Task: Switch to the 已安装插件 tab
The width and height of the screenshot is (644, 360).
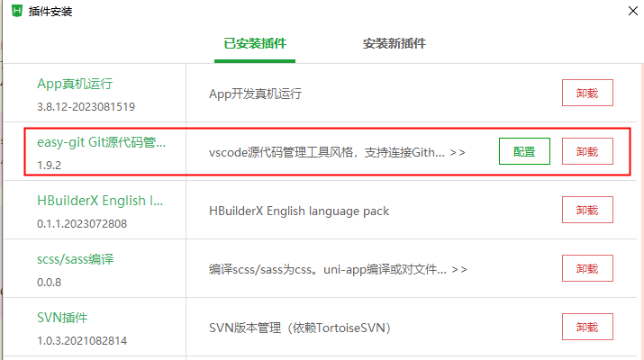Action: [x=255, y=43]
